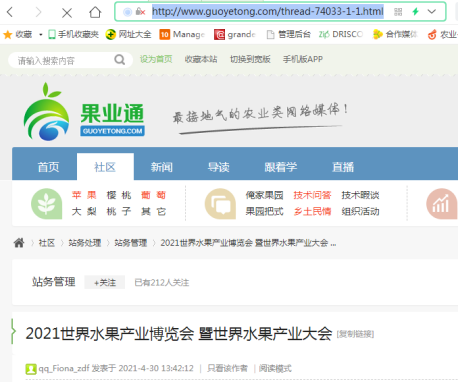
Task: Open browser home page icon
Action: (x=95, y=12)
